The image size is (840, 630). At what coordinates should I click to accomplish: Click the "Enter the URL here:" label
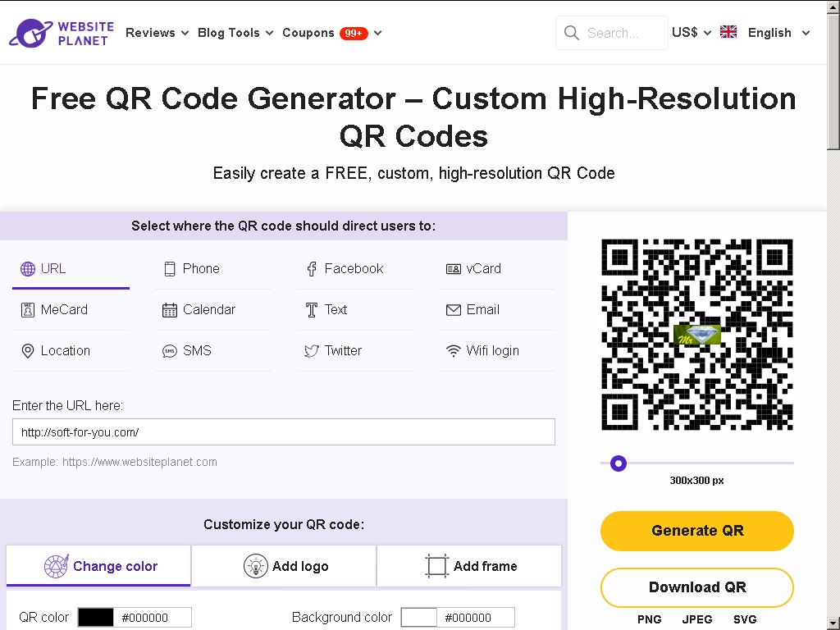coord(67,405)
